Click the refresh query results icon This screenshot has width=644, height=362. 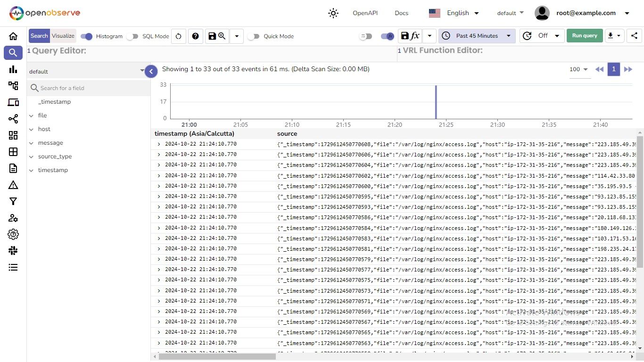click(x=178, y=36)
